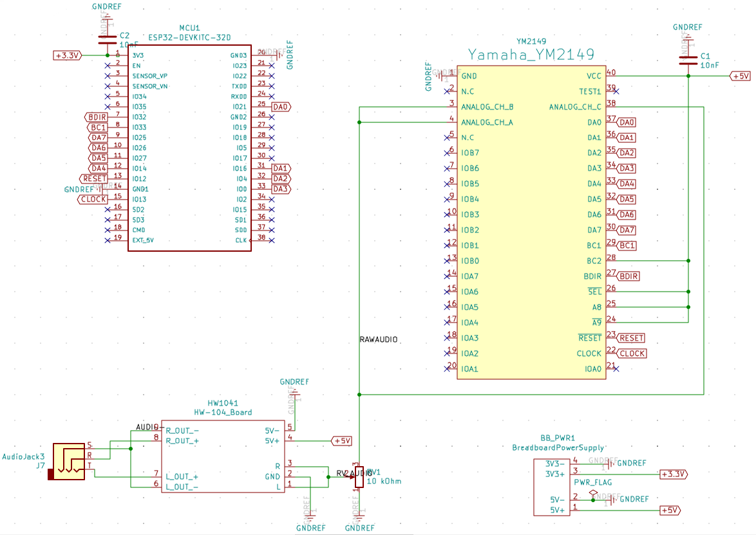
Task: Click the +5V power label at YM2149 VCC
Action: 741,76
